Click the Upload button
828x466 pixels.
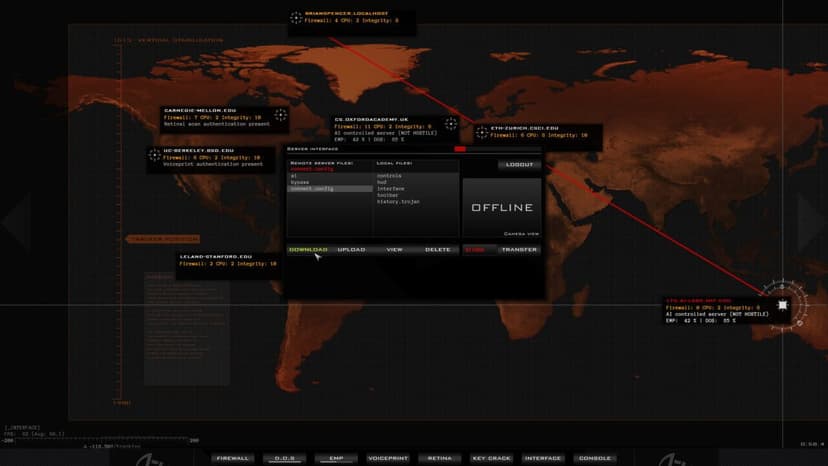(351, 249)
